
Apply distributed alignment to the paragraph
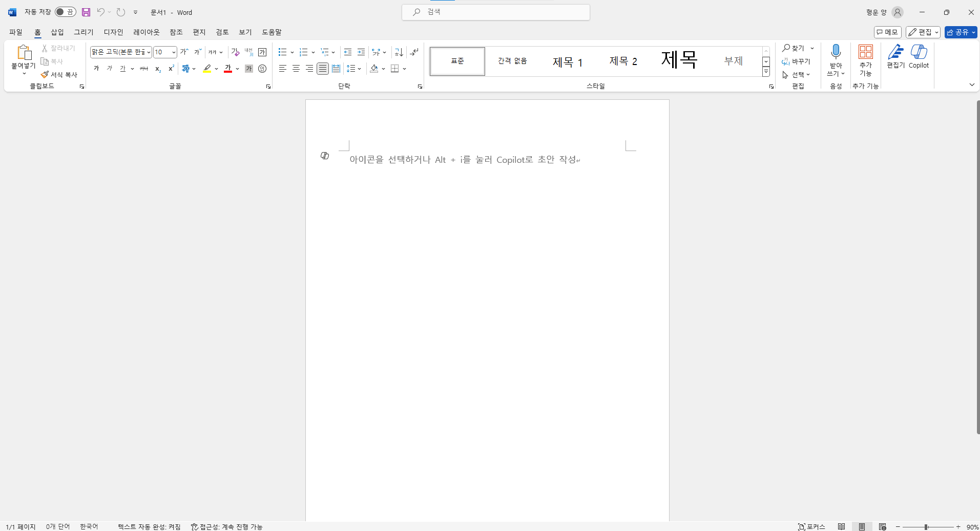336,69
